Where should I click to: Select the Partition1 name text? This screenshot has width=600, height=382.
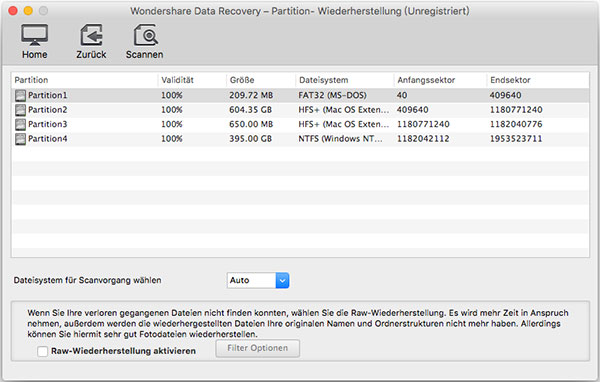[47, 95]
